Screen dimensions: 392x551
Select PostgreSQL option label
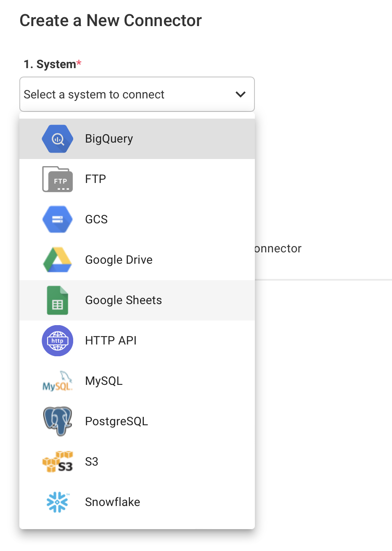117,421
